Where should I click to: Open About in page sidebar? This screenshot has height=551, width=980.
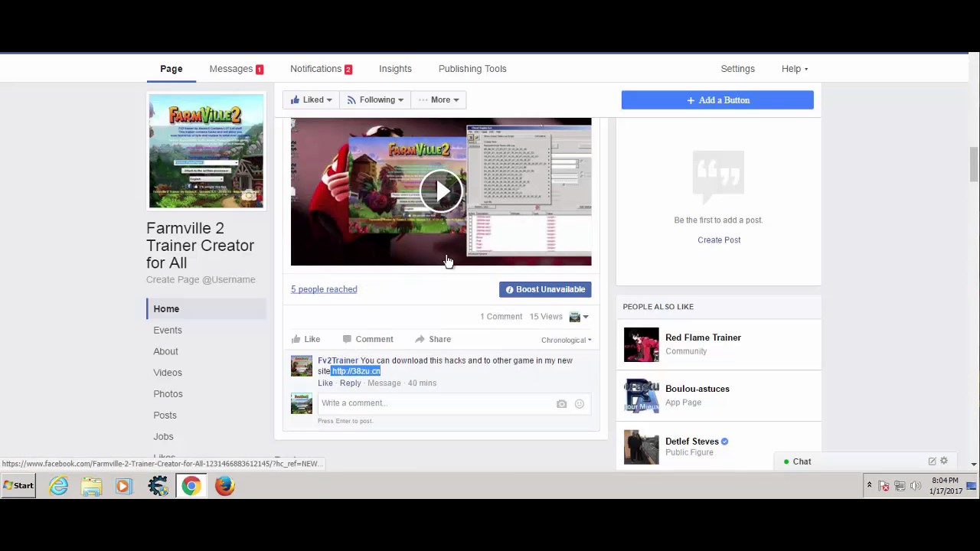(165, 351)
